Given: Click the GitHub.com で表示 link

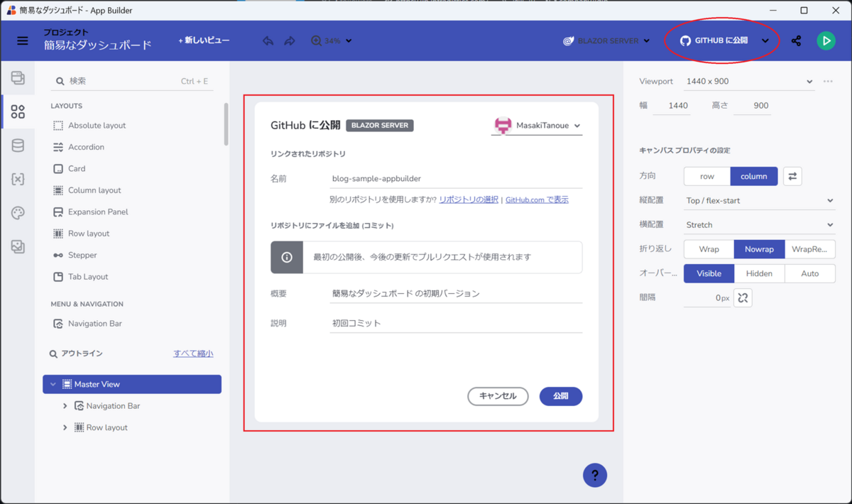Looking at the screenshot, I should 537,200.
